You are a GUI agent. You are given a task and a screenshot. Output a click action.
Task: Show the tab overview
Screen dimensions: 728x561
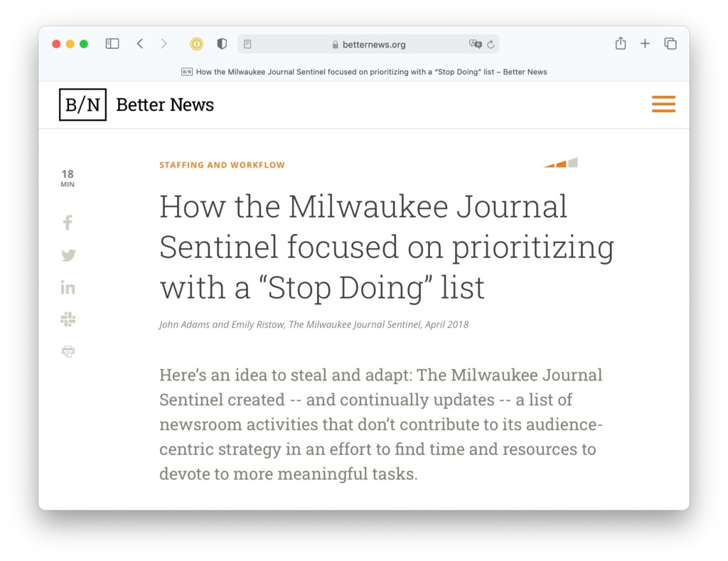[670, 43]
